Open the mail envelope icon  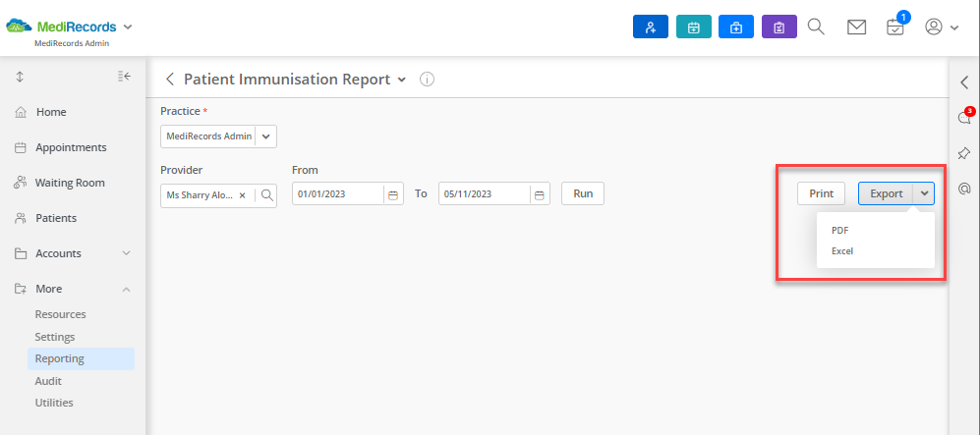click(x=856, y=27)
